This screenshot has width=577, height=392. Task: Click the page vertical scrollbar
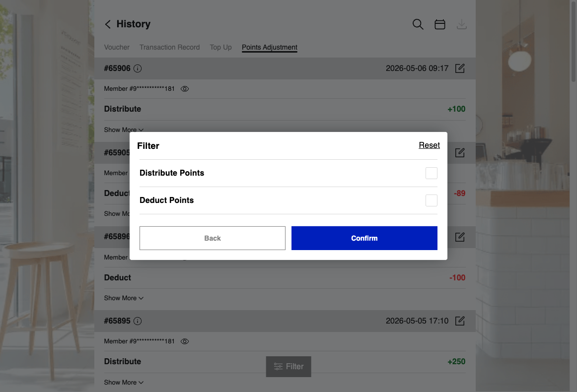574,41
